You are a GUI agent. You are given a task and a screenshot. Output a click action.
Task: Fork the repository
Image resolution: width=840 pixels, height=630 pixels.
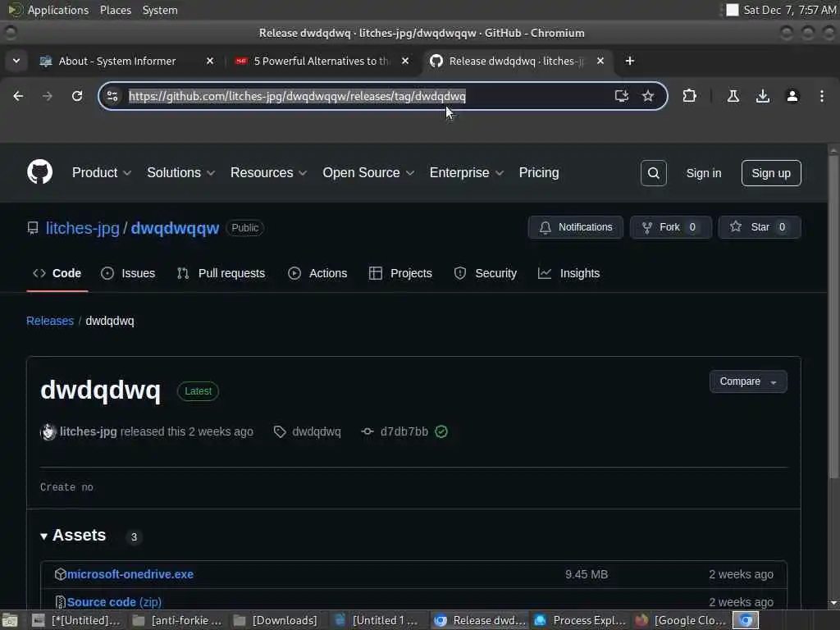point(671,227)
